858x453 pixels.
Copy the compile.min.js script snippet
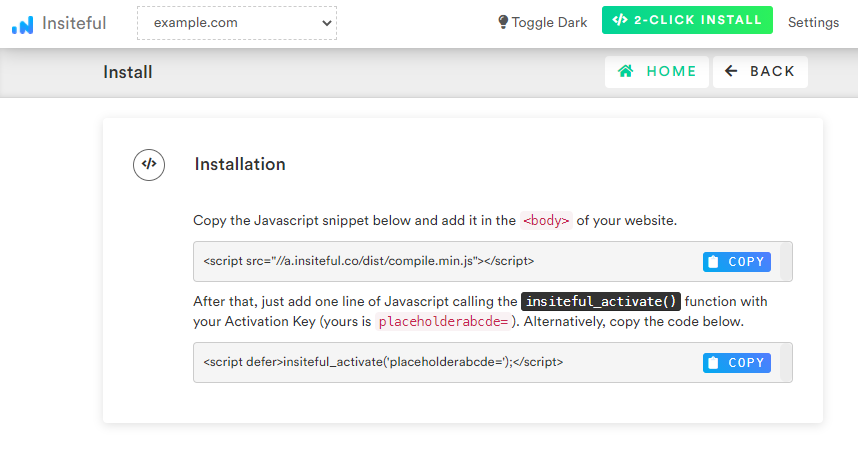pos(737,262)
